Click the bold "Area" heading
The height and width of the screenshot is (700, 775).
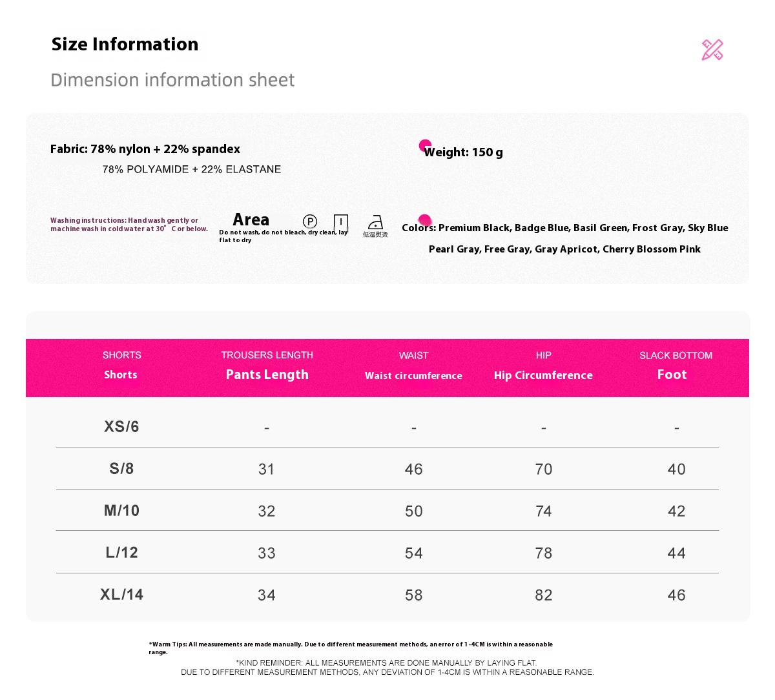(x=251, y=220)
